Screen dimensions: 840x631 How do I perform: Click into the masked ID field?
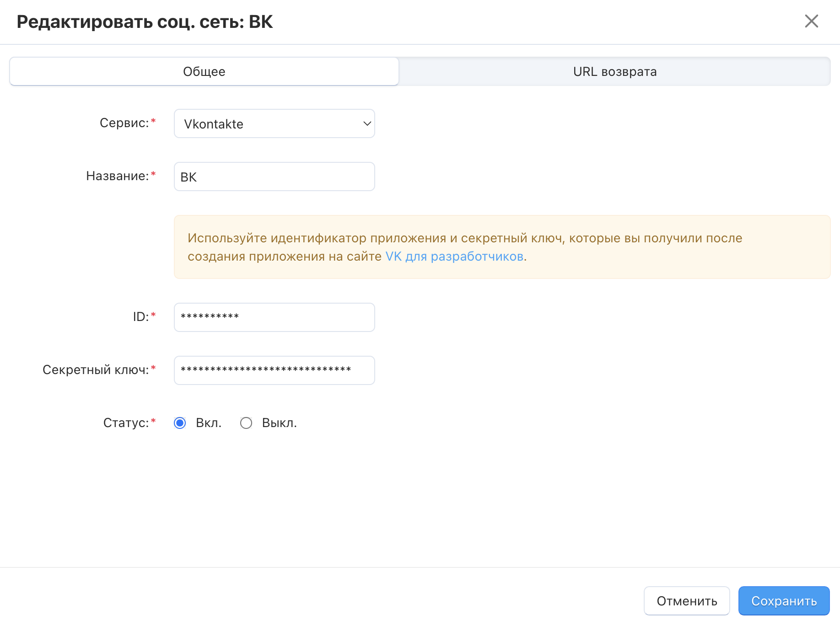pyautogui.click(x=274, y=317)
